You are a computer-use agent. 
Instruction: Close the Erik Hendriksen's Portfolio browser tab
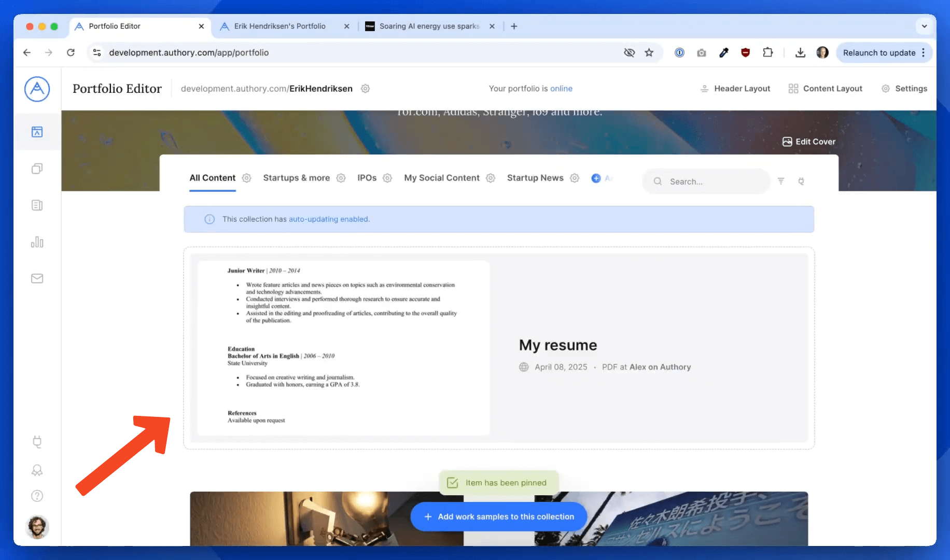pos(346,26)
